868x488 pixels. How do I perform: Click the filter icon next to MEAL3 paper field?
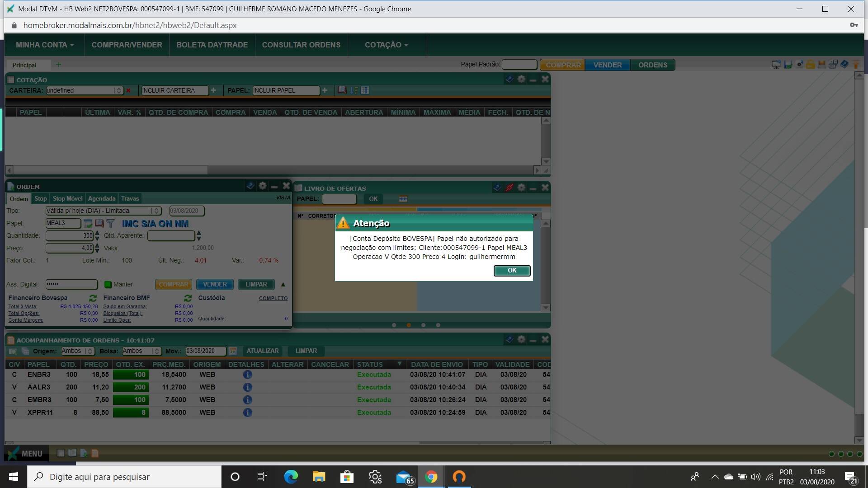pyautogui.click(x=110, y=223)
